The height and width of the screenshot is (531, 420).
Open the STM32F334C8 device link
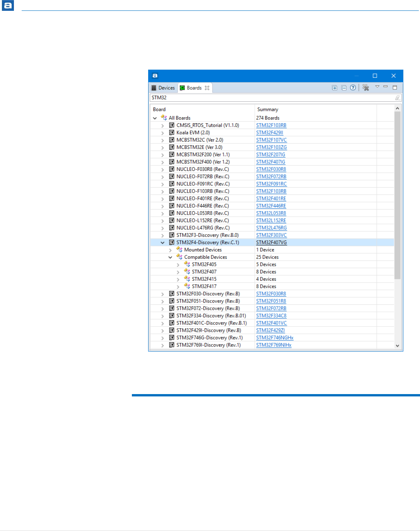[271, 316]
